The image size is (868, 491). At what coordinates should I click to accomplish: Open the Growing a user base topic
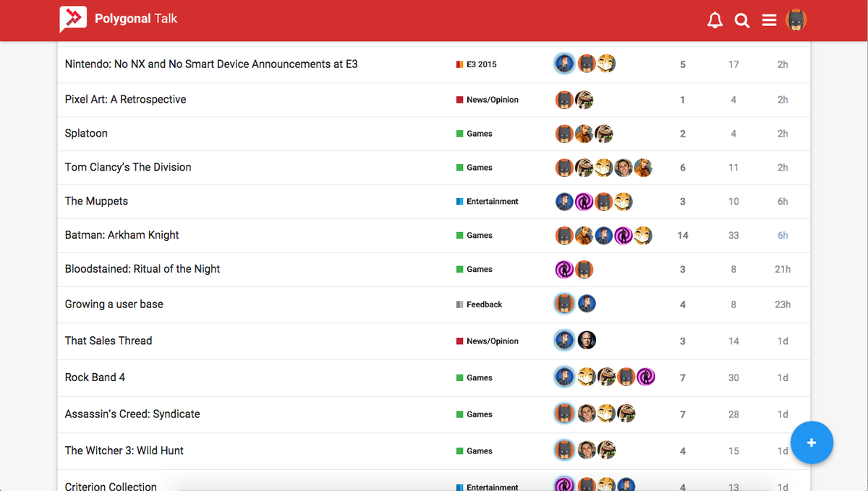pyautogui.click(x=114, y=304)
